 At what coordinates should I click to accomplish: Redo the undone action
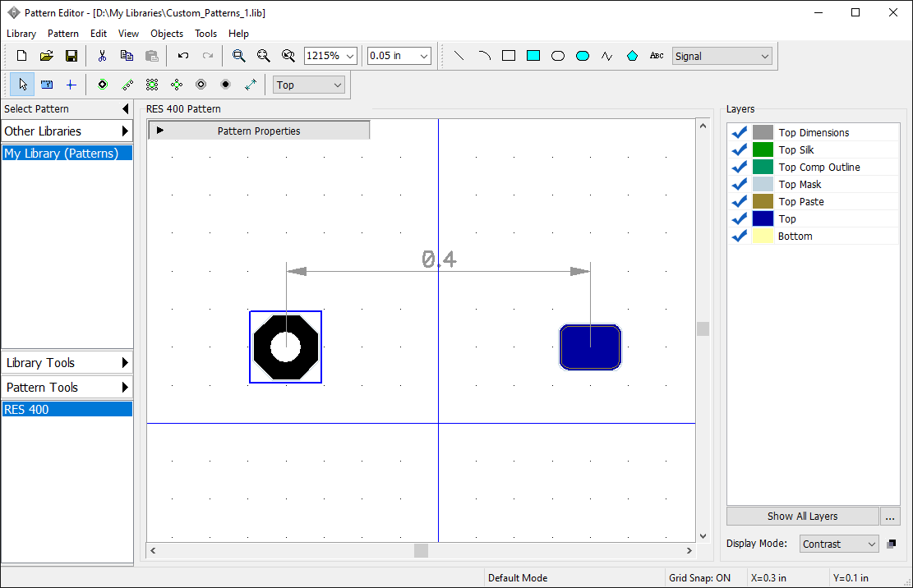pos(207,56)
